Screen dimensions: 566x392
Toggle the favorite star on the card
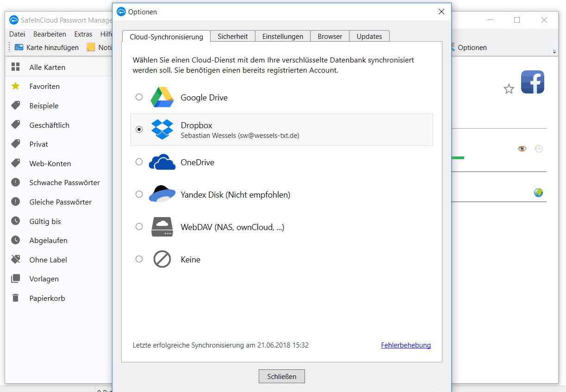click(x=509, y=89)
